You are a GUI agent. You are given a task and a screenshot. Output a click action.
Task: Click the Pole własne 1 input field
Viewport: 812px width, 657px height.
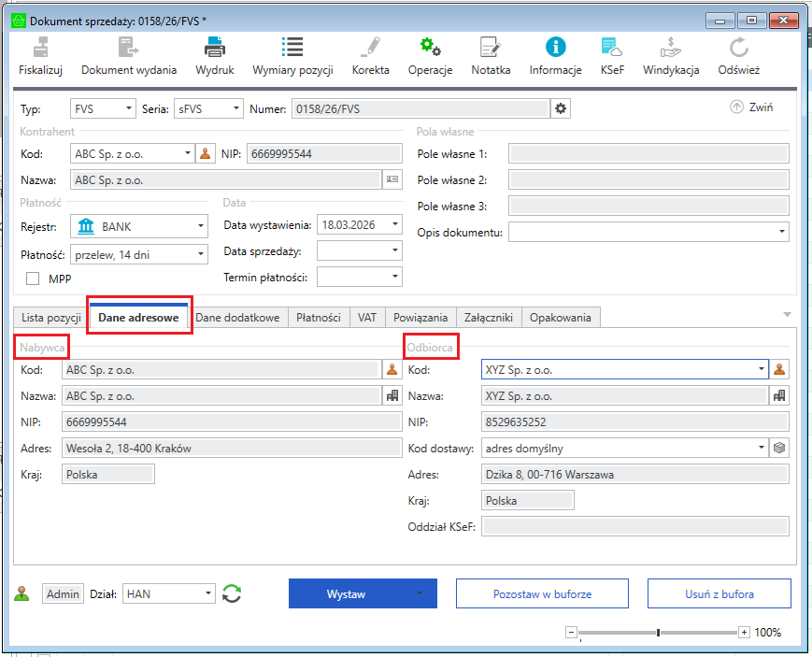(648, 154)
